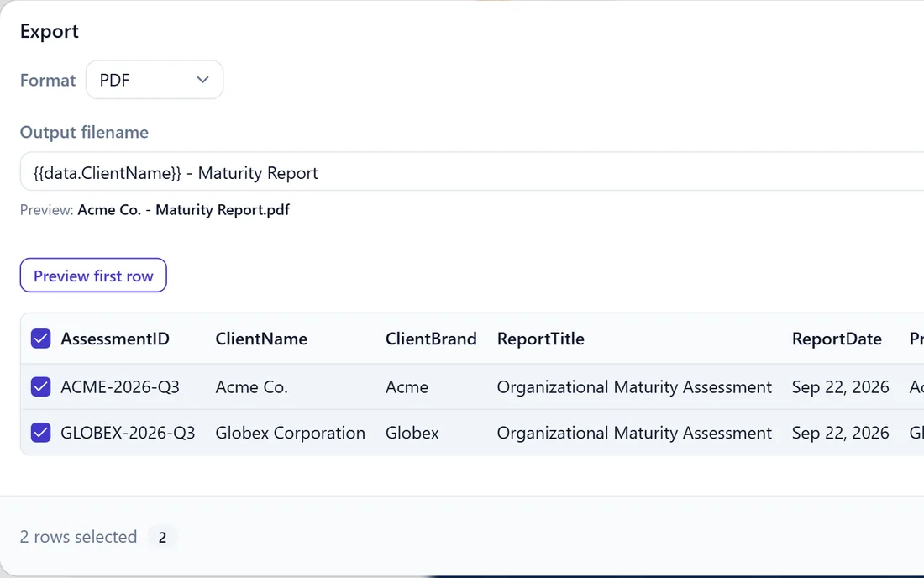Uncheck the GLOBEX-2026-Q3 row checkbox

(40, 433)
